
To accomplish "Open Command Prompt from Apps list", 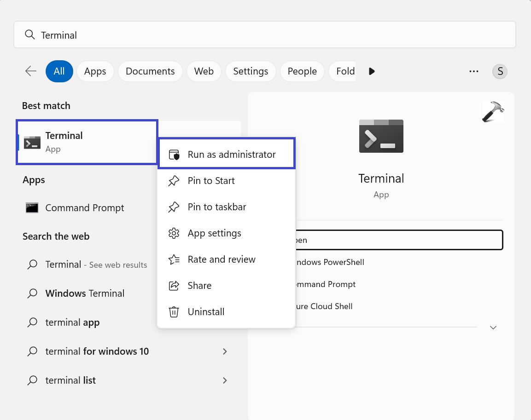I will point(84,208).
